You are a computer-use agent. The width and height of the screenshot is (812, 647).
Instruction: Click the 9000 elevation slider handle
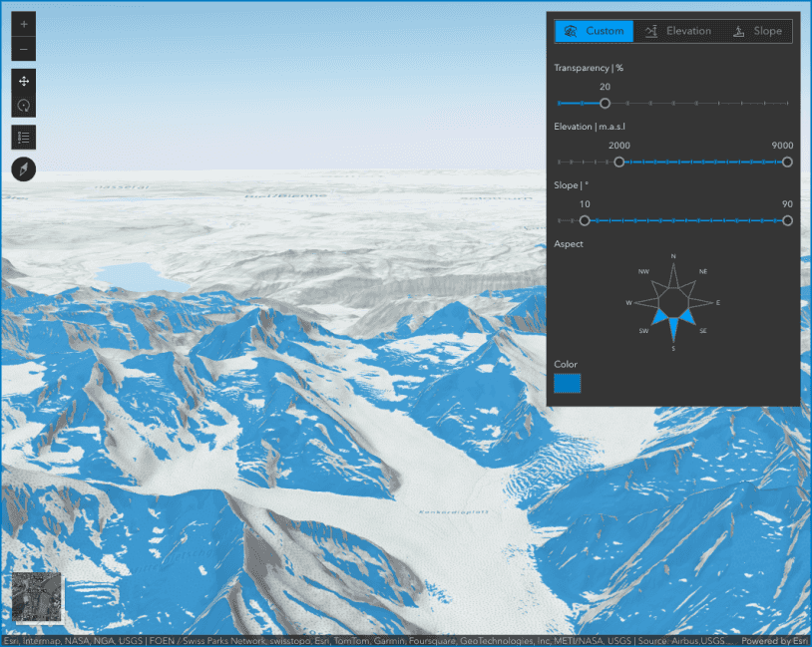[787, 161]
